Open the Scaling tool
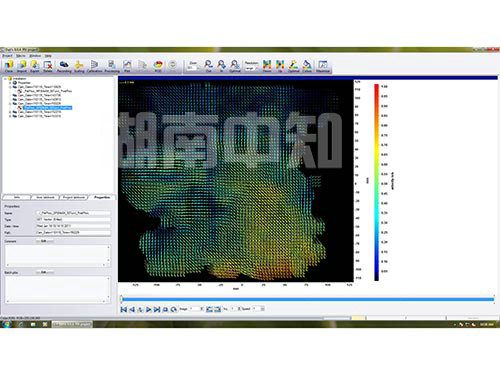The height and width of the screenshot is (375, 500). 79,66
